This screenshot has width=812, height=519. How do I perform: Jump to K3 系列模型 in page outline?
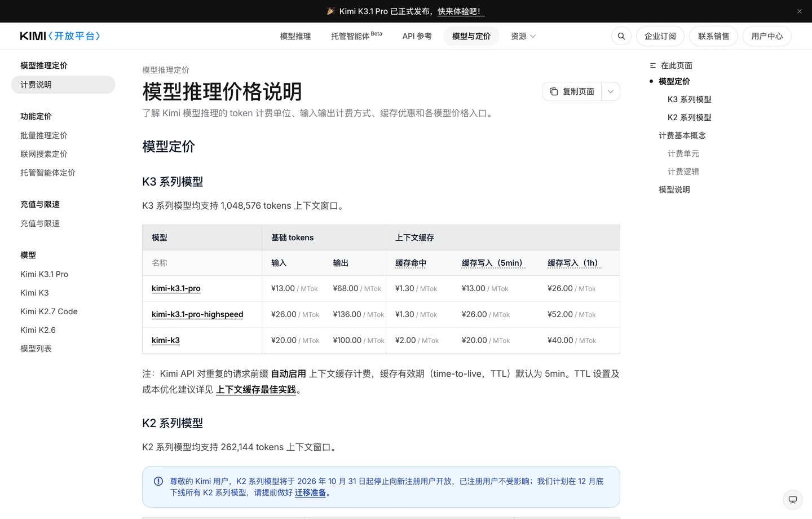tap(690, 99)
